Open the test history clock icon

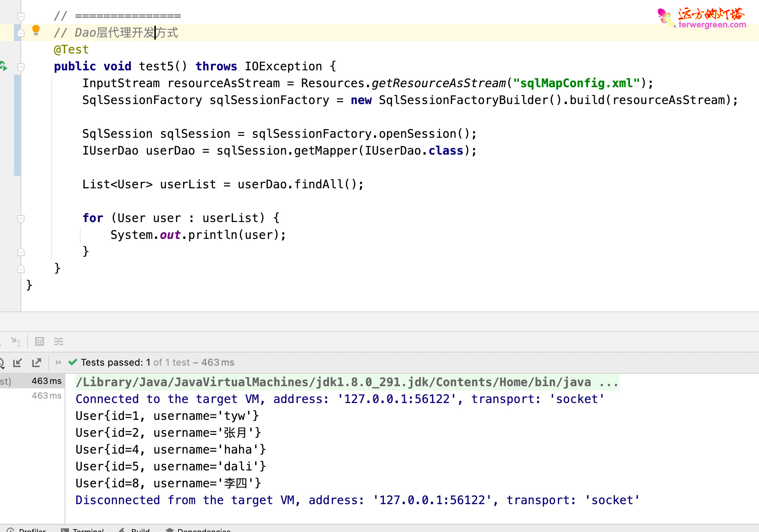point(1,363)
